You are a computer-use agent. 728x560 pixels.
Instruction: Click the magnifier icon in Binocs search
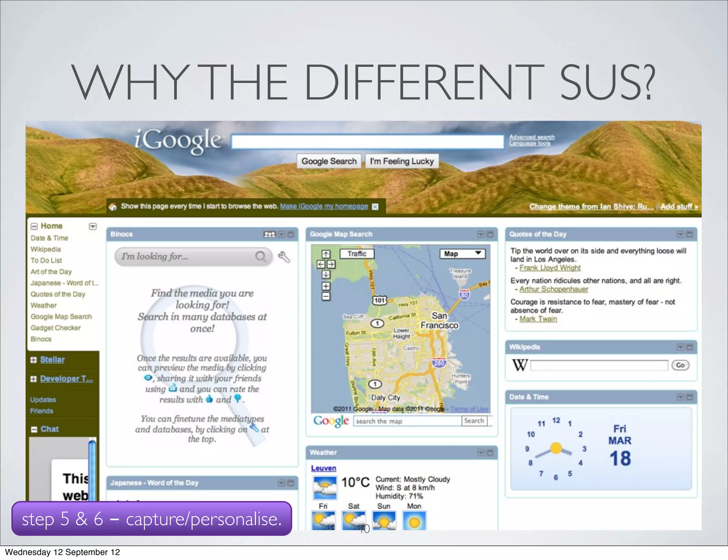261,256
